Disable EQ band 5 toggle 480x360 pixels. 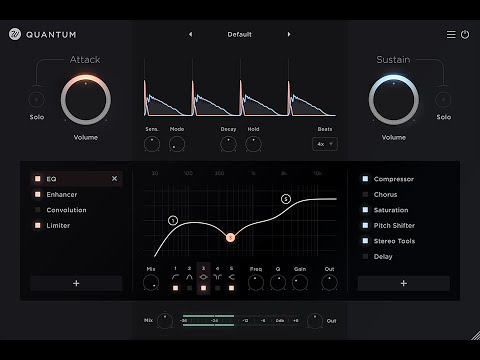[x=231, y=288]
